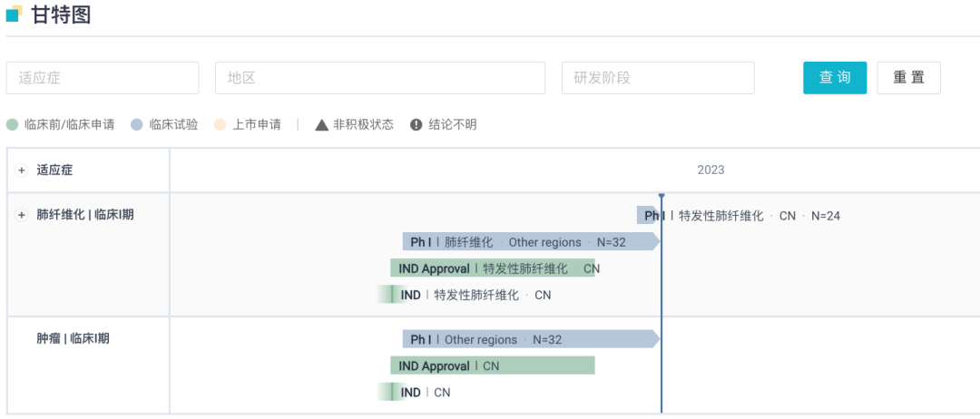
Task: Toggle the 上市申请 peach legend dot
Action: tap(219, 125)
